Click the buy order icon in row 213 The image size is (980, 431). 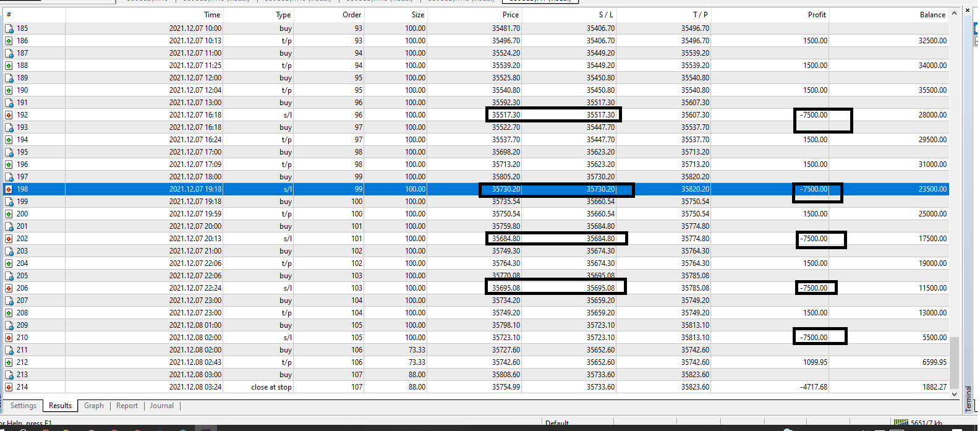point(9,375)
